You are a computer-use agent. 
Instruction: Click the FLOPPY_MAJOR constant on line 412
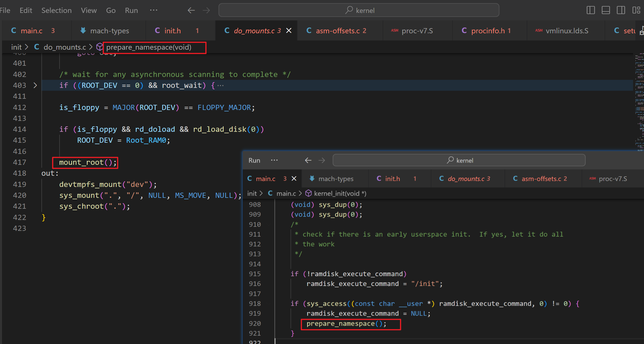224,107
